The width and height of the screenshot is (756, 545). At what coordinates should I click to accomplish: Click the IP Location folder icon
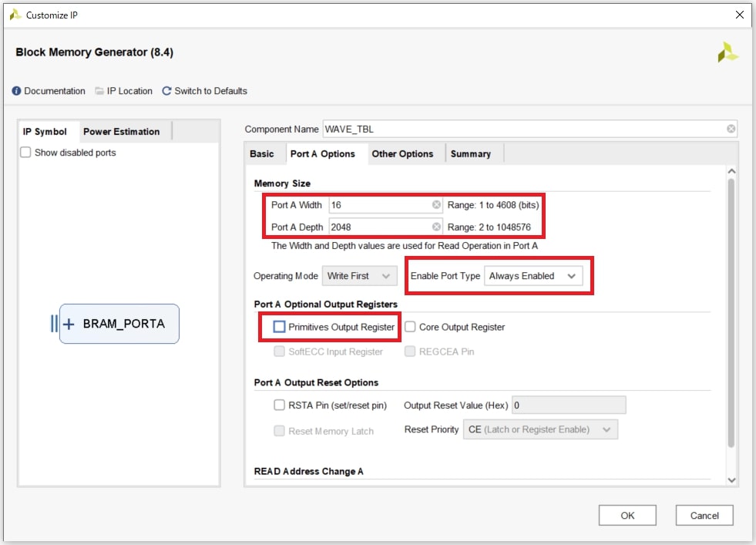[x=100, y=90]
